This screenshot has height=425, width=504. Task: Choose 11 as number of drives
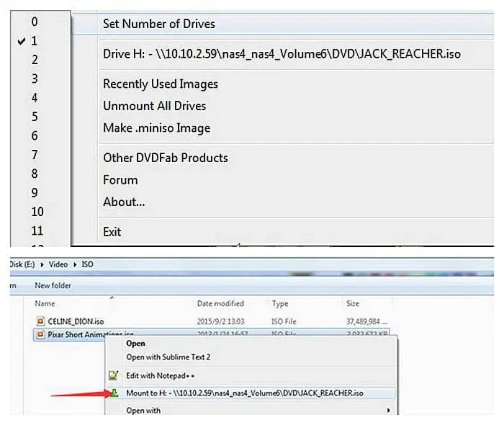pyautogui.click(x=37, y=231)
